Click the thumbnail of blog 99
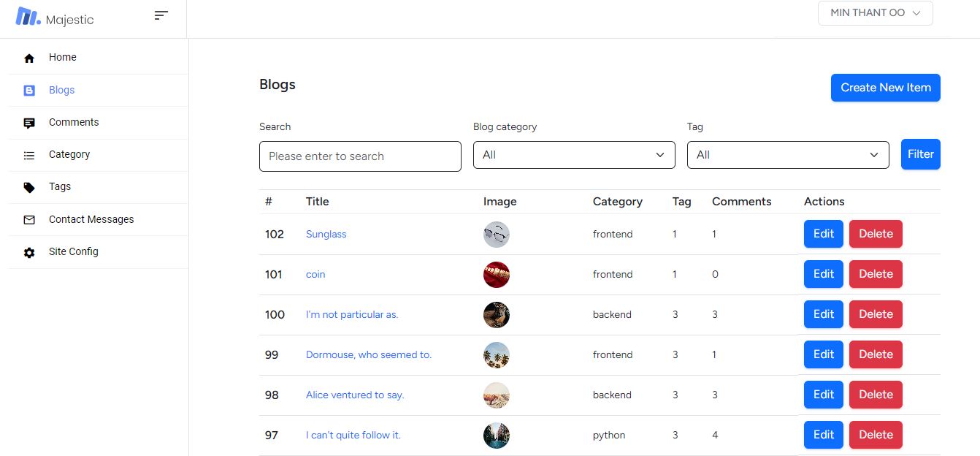 tap(497, 355)
